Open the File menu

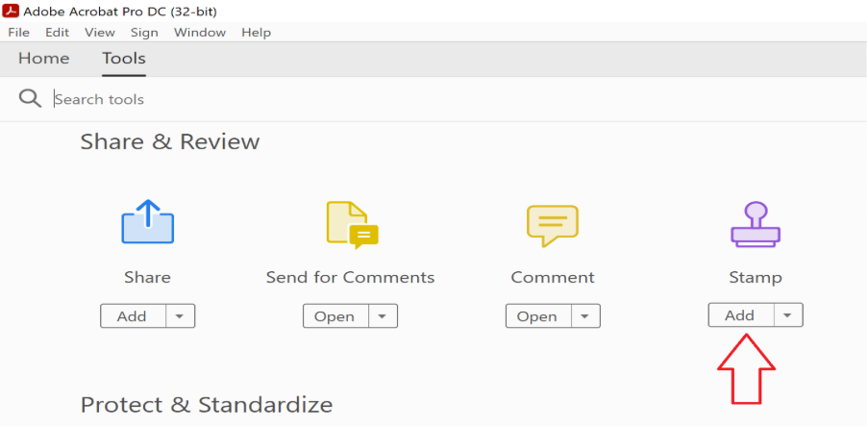click(18, 33)
